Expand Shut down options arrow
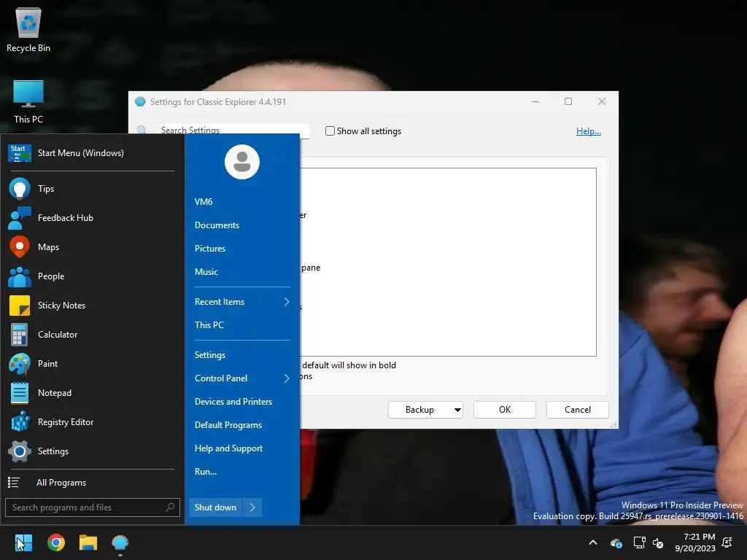747x560 pixels. tap(252, 507)
